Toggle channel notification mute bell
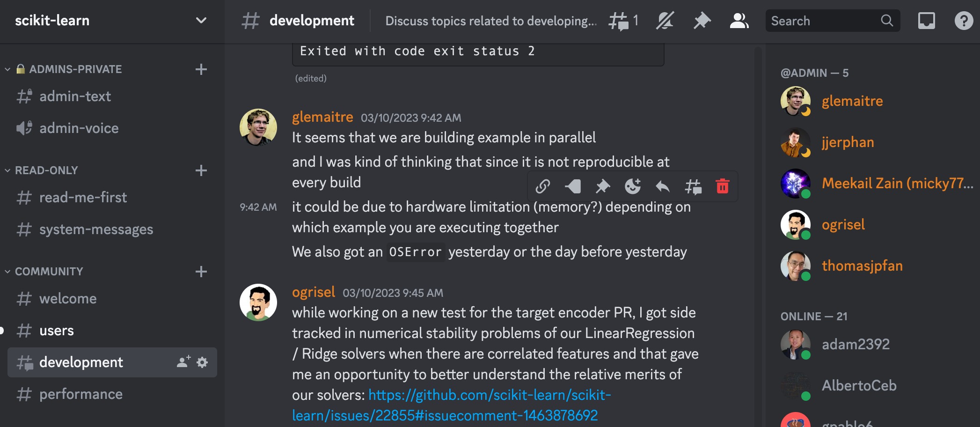 coord(665,21)
